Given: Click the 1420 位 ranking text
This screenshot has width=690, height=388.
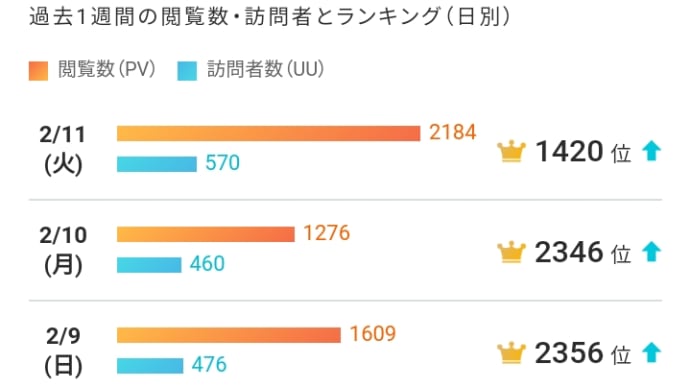Looking at the screenshot, I should pyautogui.click(x=583, y=152).
